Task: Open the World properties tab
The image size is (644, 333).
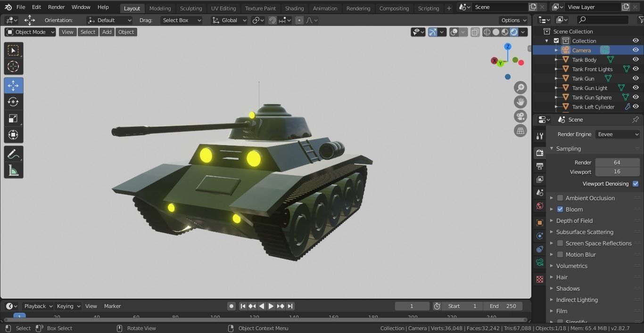Action: point(540,206)
